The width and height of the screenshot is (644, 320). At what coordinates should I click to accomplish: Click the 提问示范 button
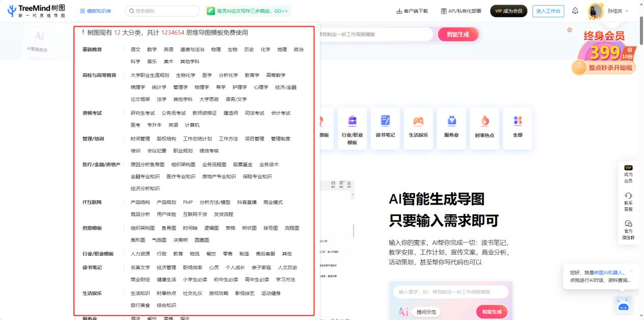pyautogui.click(x=426, y=312)
